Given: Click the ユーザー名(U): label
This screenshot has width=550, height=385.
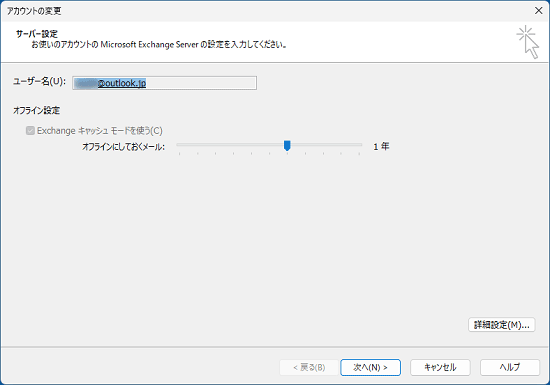Looking at the screenshot, I should (39, 82).
